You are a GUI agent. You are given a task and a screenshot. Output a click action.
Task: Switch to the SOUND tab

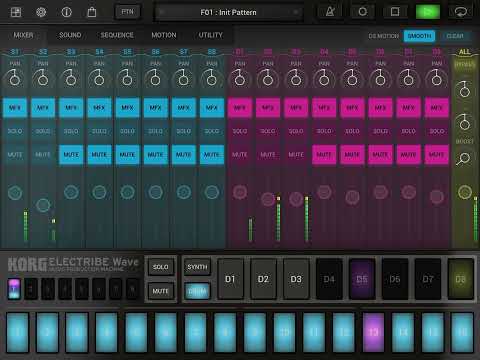coord(70,35)
